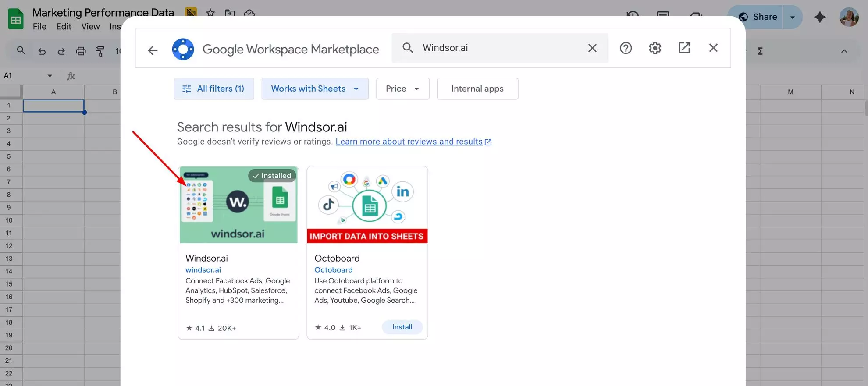Open Marketplace help
The width and height of the screenshot is (868, 386).
pyautogui.click(x=626, y=48)
